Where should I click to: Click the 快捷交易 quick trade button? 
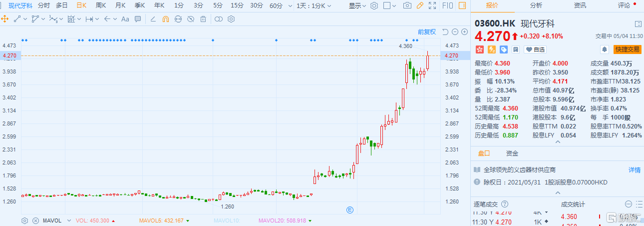pos(627,49)
